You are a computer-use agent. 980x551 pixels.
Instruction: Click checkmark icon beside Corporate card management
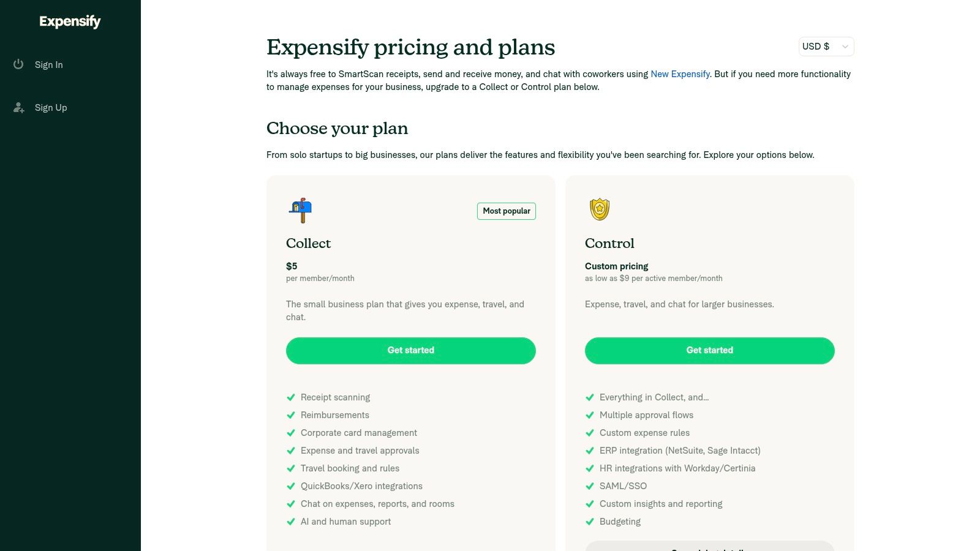[x=291, y=433]
